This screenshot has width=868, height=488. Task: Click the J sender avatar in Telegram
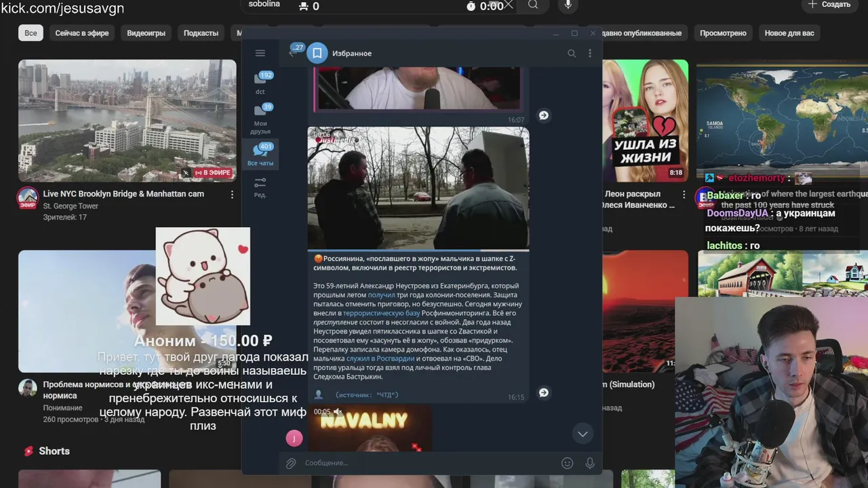(294, 438)
